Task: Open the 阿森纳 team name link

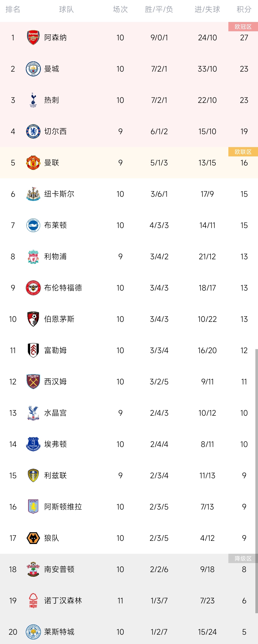Action: [x=55, y=38]
